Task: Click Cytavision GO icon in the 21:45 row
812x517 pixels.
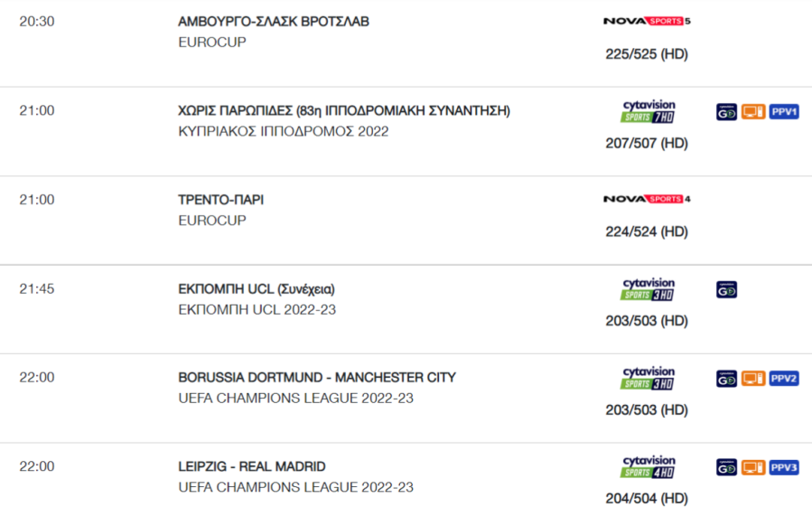Action: click(726, 290)
